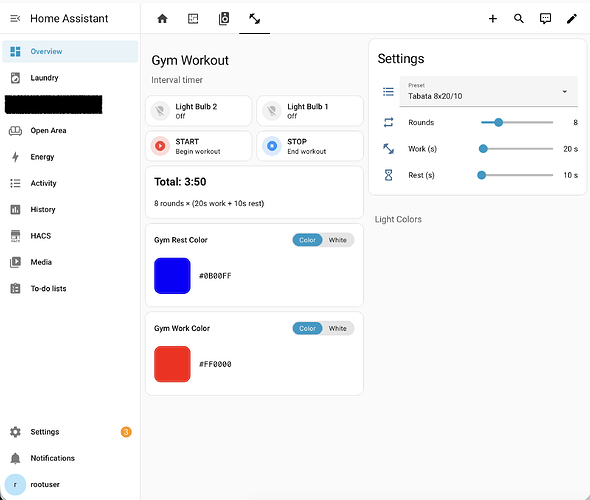Toggle Light Bulb 1 tile
This screenshot has height=500, width=590.
pos(310,111)
